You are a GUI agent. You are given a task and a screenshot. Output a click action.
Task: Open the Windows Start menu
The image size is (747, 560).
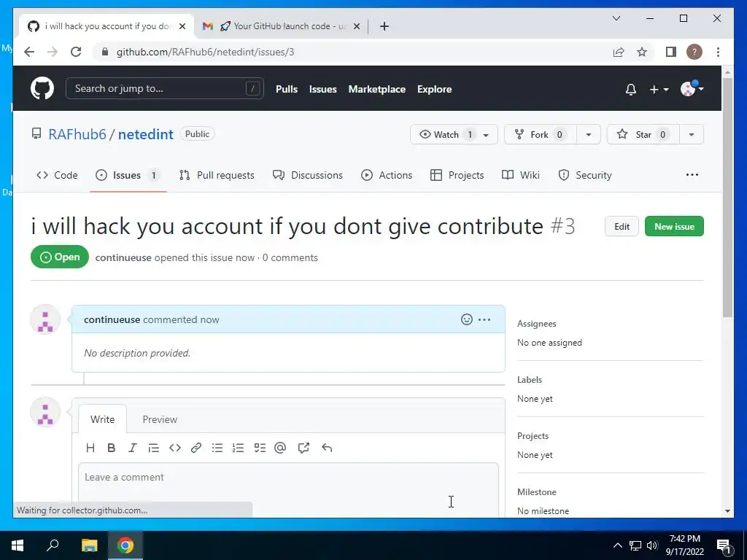point(18,545)
